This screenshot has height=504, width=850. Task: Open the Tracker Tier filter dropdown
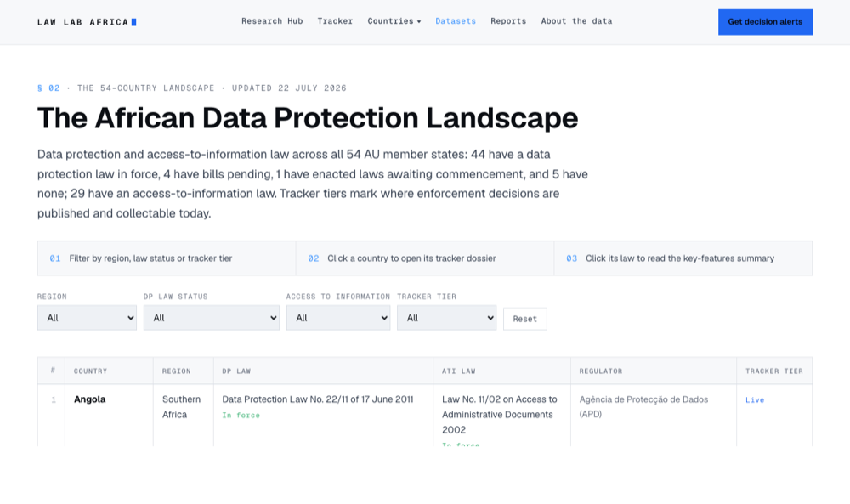click(x=447, y=318)
